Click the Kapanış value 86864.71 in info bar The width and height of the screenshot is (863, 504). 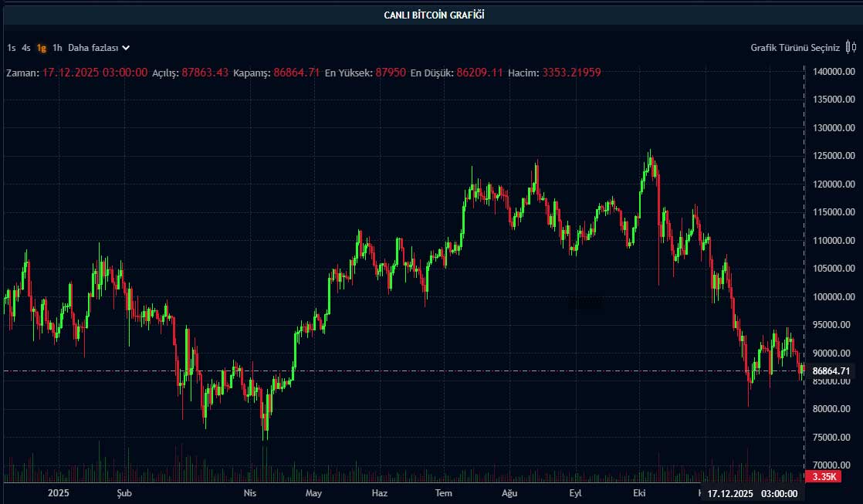tap(295, 73)
